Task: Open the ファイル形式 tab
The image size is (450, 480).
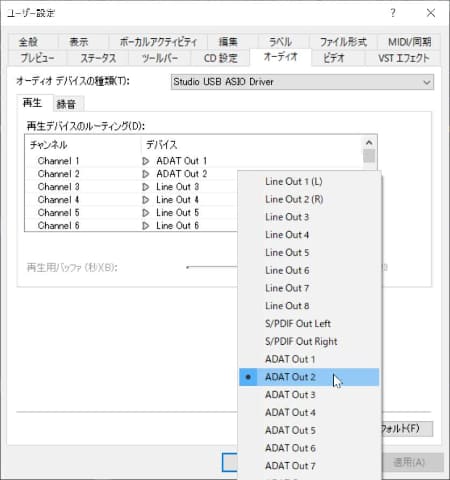Action: (344, 42)
